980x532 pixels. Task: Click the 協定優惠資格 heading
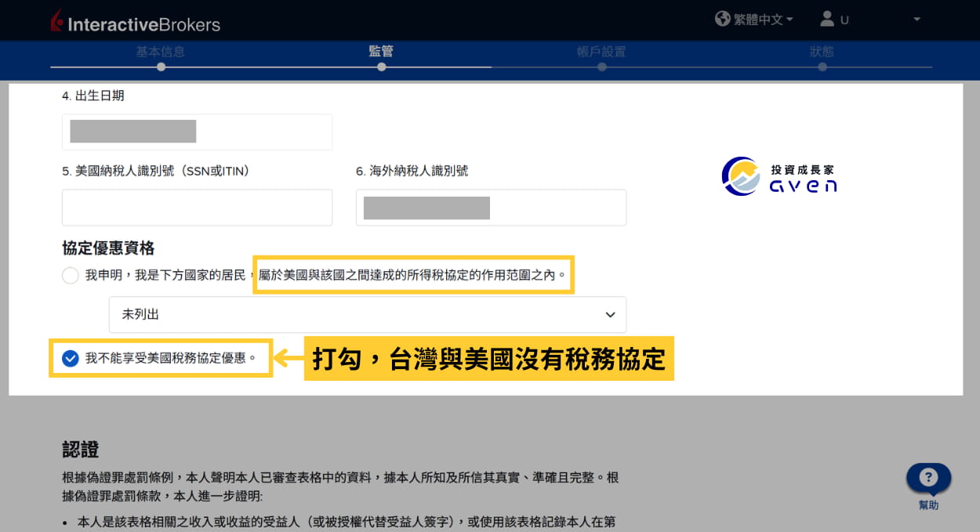108,248
